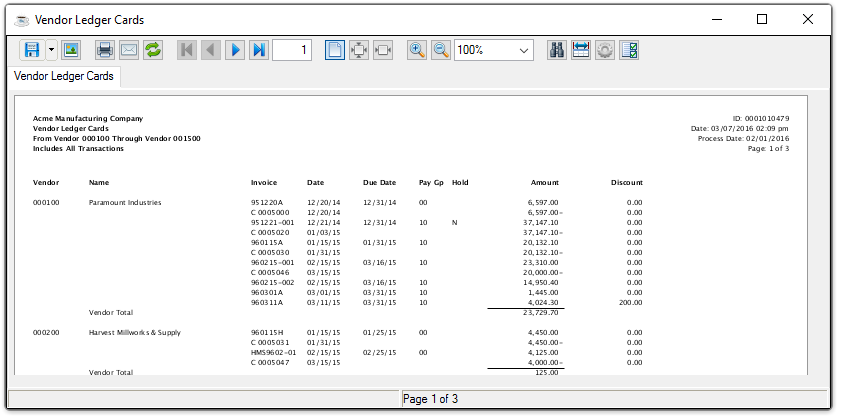Close the Vendor Ledger Cards window
The width and height of the screenshot is (841, 419).
pos(808,20)
